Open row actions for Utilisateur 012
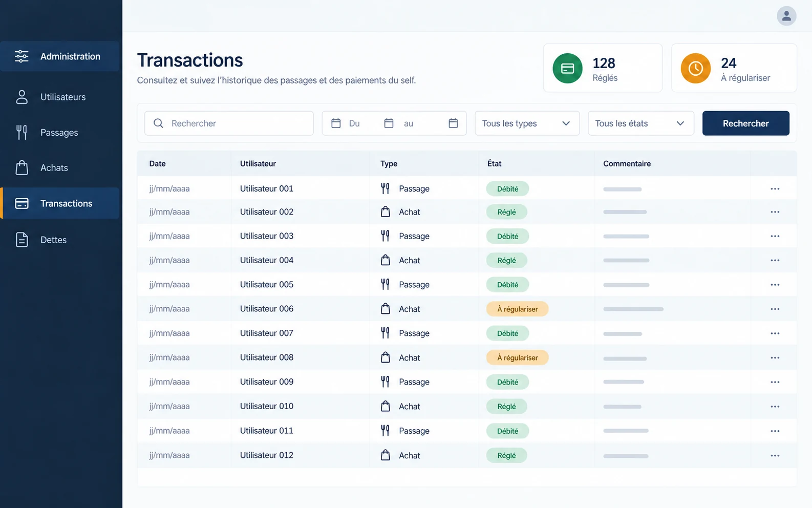 pos(775,456)
